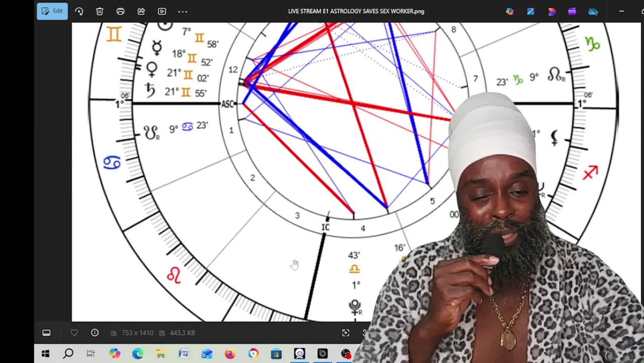Click house number 4 on the chart
Screen dimensions: 644x363
coord(363,228)
